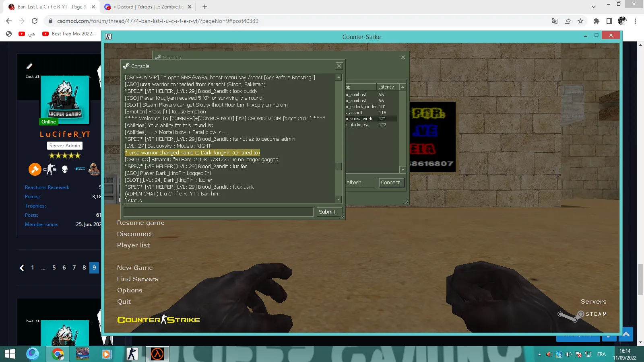Switch to the Ban-List LuCifeR_YT browser tab
Viewport: 644px width, 362px height.
(x=51, y=7)
